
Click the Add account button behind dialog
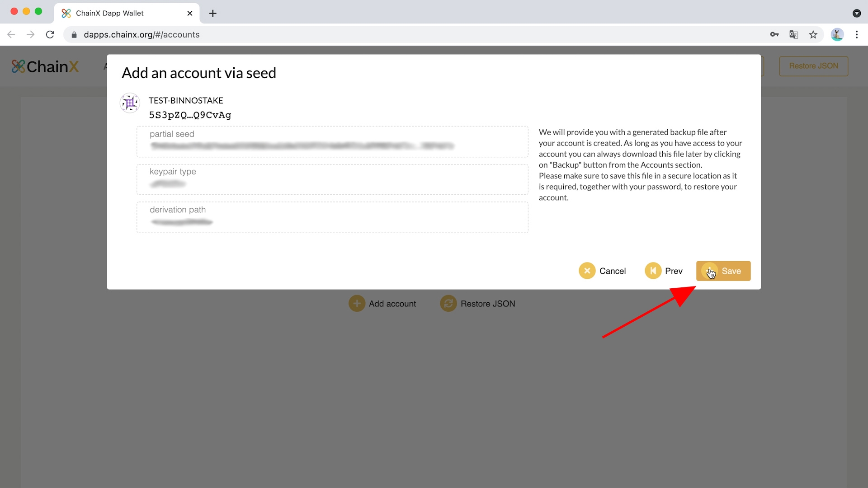click(x=382, y=304)
